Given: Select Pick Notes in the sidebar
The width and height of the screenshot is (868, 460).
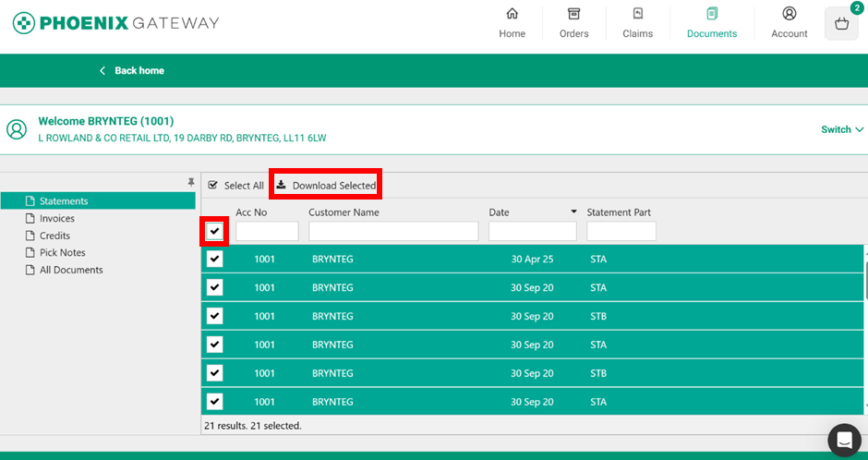Looking at the screenshot, I should coord(62,253).
